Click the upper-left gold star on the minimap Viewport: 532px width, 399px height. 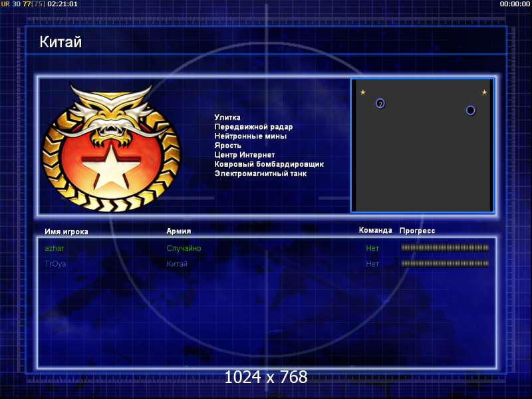363,92
